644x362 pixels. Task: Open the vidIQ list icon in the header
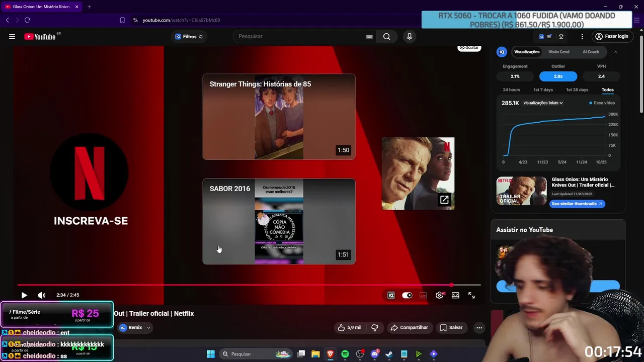click(x=549, y=36)
